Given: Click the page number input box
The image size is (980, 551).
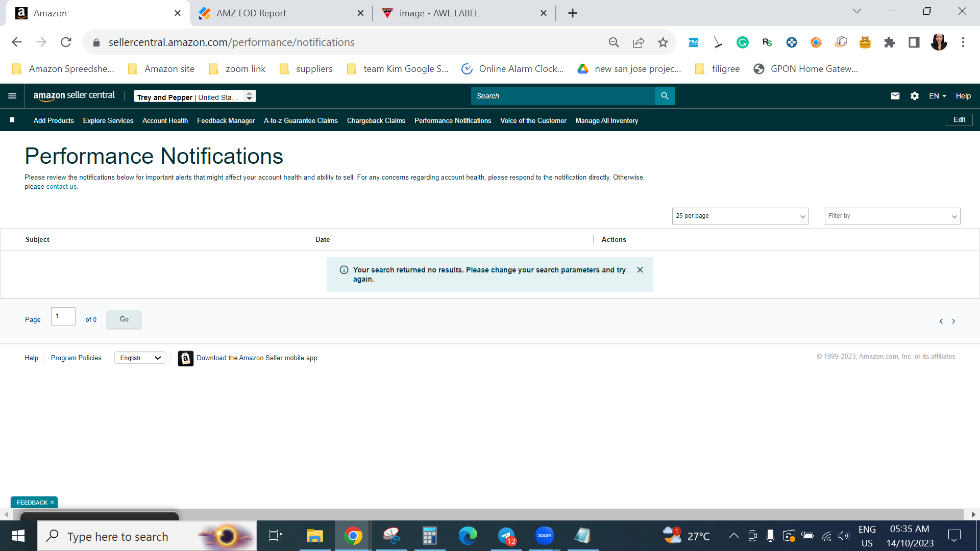Looking at the screenshot, I should point(63,316).
